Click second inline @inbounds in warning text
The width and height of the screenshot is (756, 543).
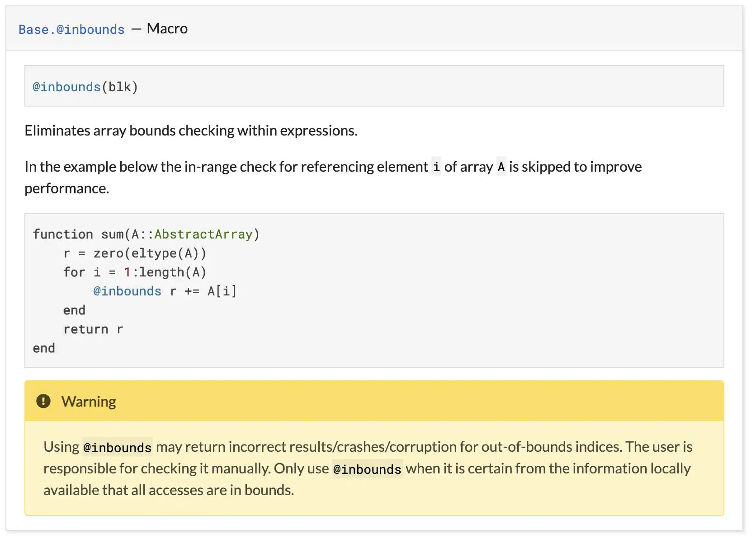tap(367, 469)
